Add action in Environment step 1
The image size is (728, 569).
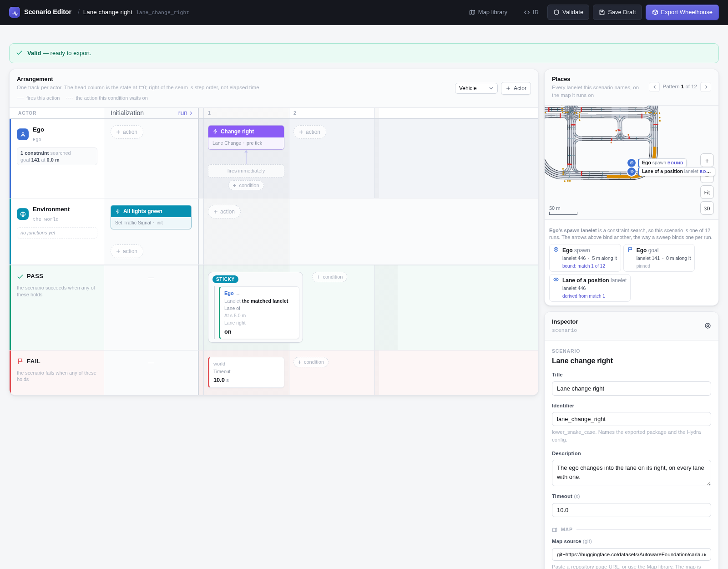point(224,212)
